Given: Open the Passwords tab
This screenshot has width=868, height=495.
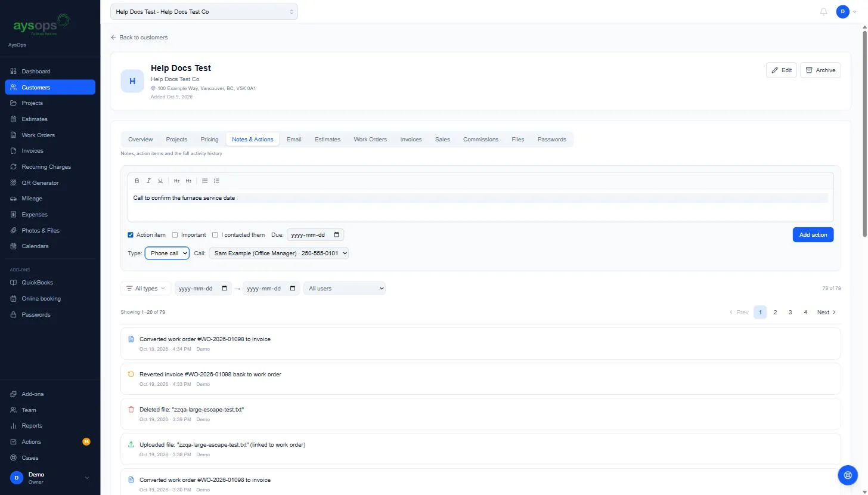Looking at the screenshot, I should point(551,140).
